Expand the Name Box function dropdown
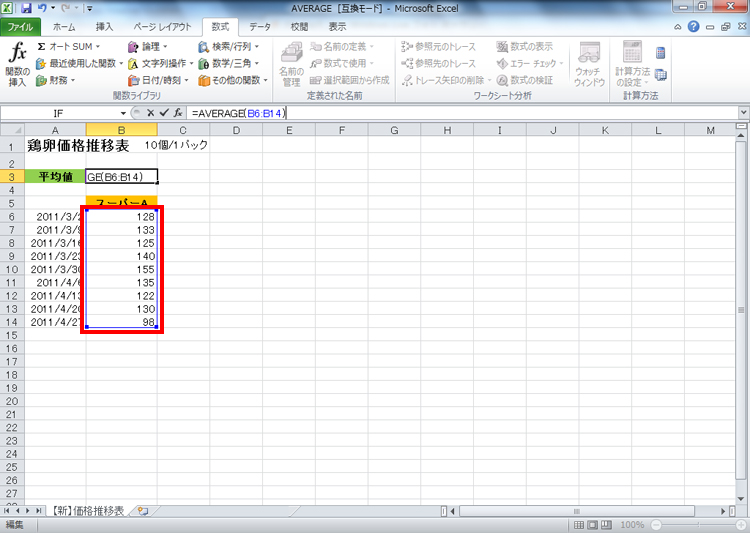750x533 pixels. (123, 113)
